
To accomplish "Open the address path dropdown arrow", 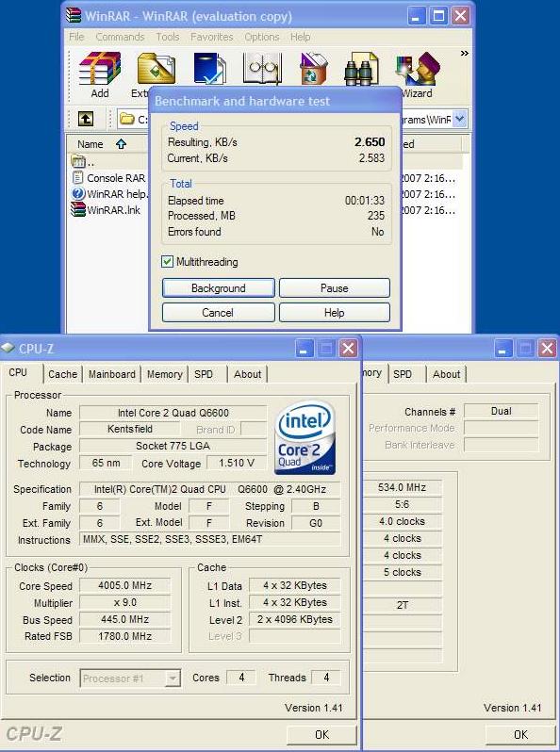I will click(x=460, y=119).
